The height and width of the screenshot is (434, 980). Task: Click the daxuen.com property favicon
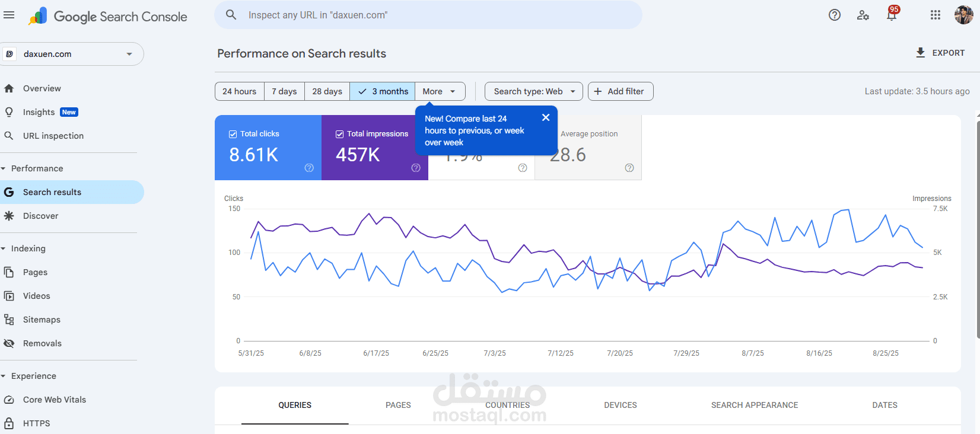click(x=9, y=54)
